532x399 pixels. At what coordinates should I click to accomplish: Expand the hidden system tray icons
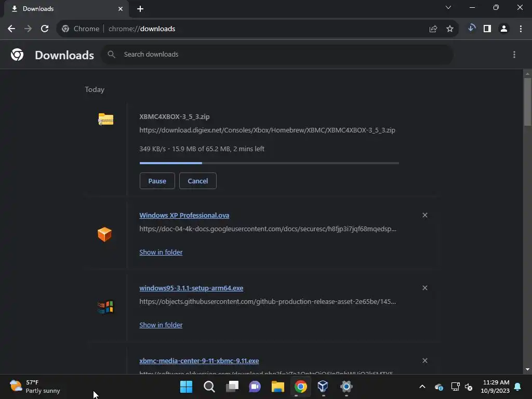point(422,387)
